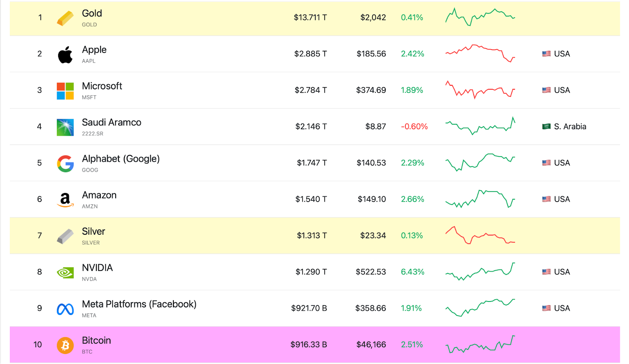Click the USA flag in Meta row
The image size is (629, 364).
(546, 308)
